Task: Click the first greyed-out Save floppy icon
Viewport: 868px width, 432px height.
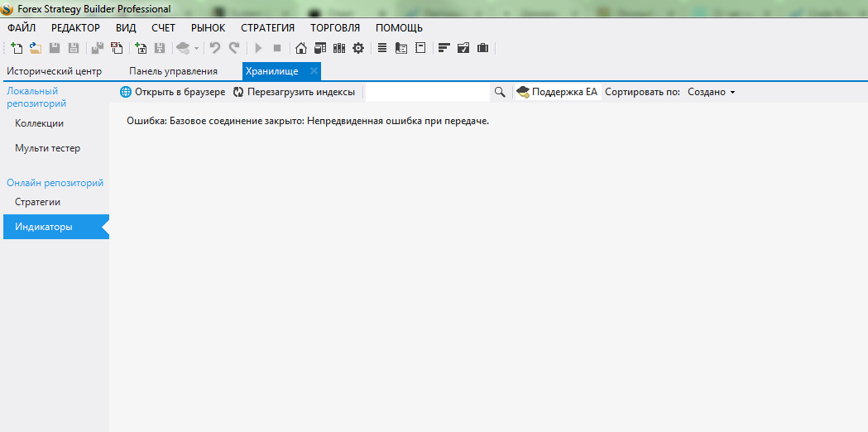Action: (55, 48)
